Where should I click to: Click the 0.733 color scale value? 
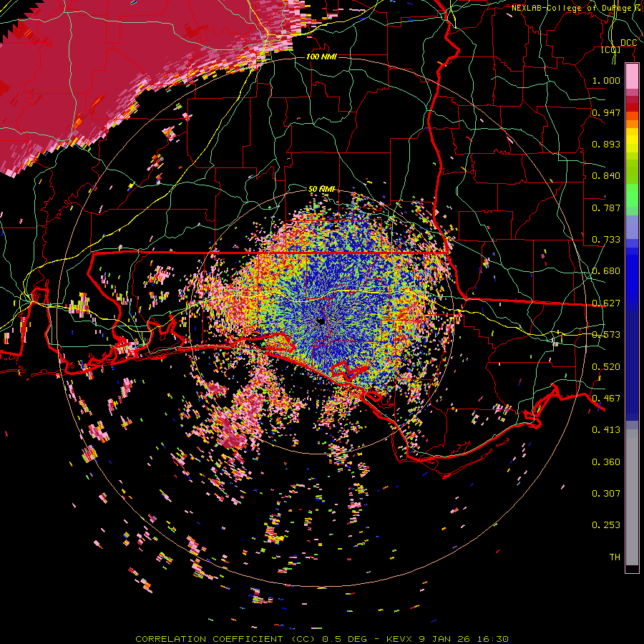tap(606, 240)
